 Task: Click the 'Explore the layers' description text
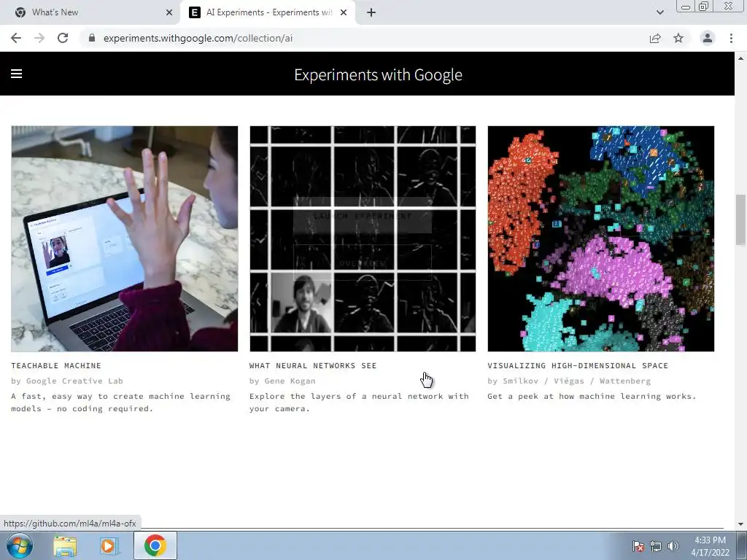(359, 402)
